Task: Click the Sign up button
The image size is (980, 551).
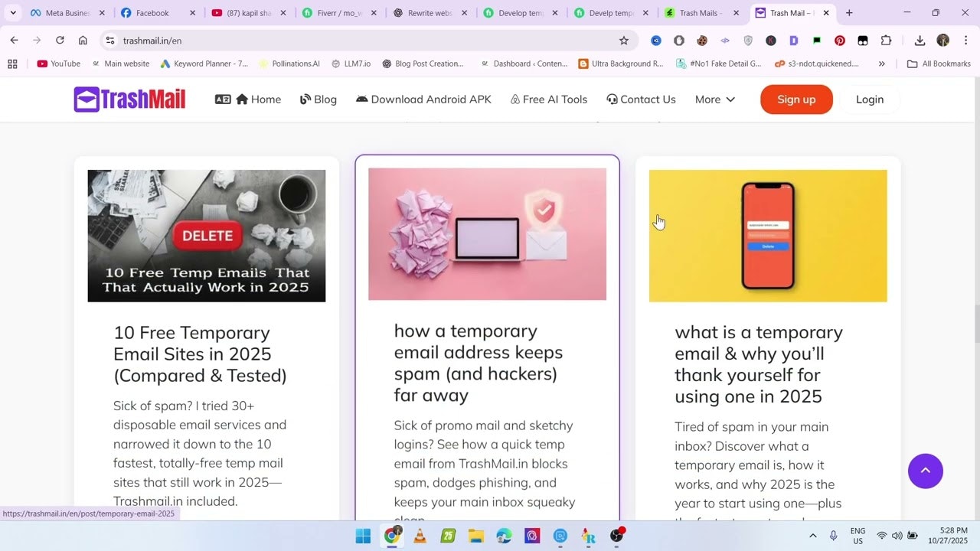Action: (796, 99)
